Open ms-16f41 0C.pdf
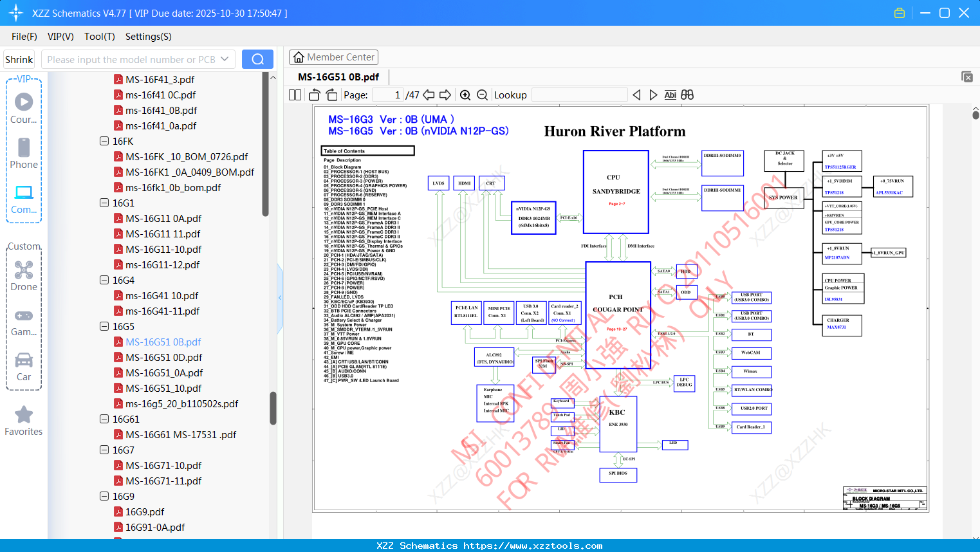 pos(160,95)
